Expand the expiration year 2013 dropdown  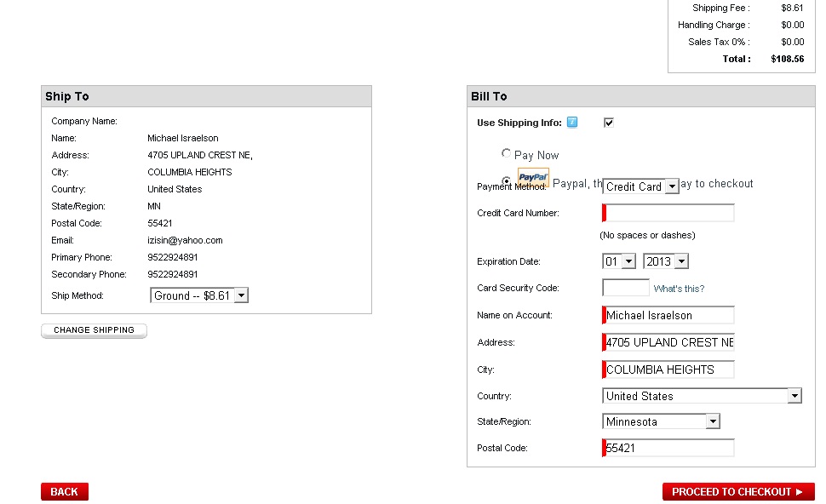point(666,261)
